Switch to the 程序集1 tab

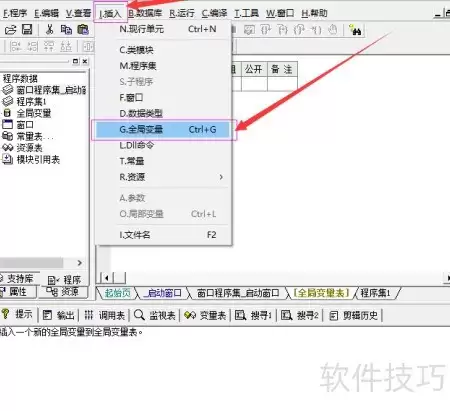[x=375, y=293]
